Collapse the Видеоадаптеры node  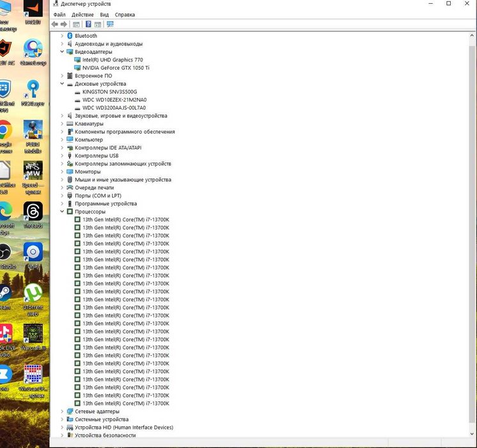click(62, 52)
